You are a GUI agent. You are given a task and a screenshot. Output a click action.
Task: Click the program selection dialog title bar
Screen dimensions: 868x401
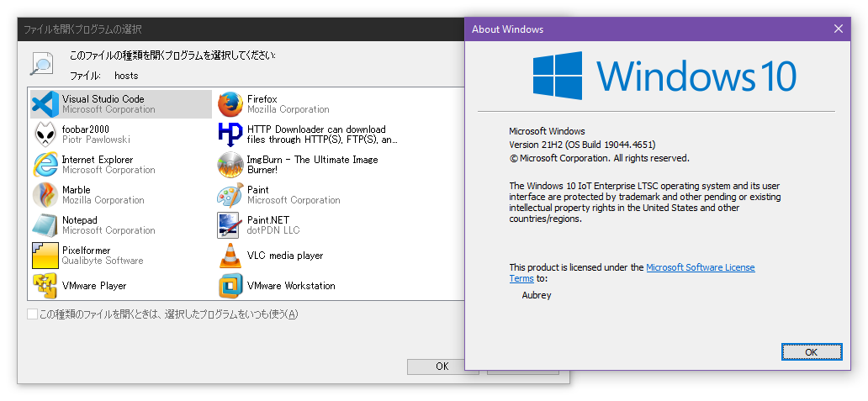point(241,29)
